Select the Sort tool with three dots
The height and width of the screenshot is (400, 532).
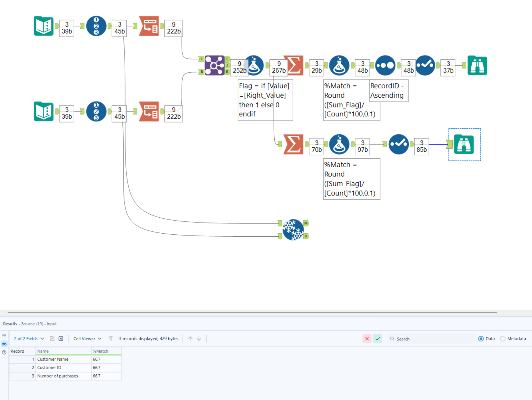[385, 65]
